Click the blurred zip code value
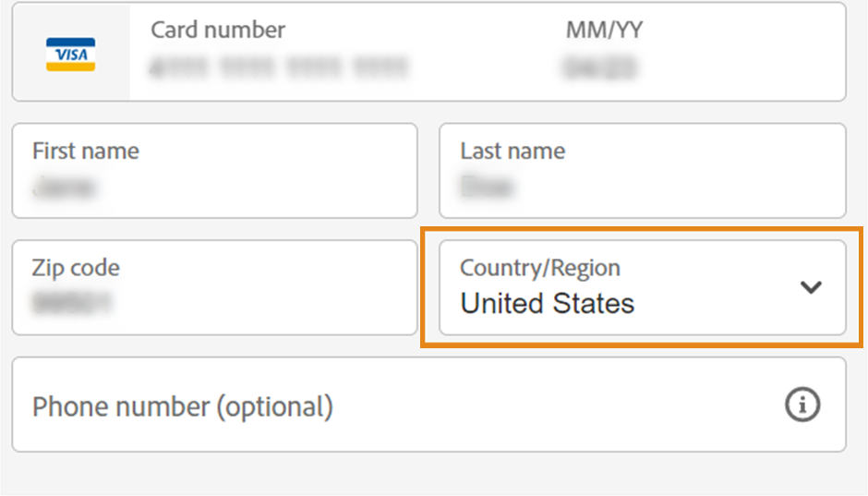The width and height of the screenshot is (868, 496). (x=71, y=304)
